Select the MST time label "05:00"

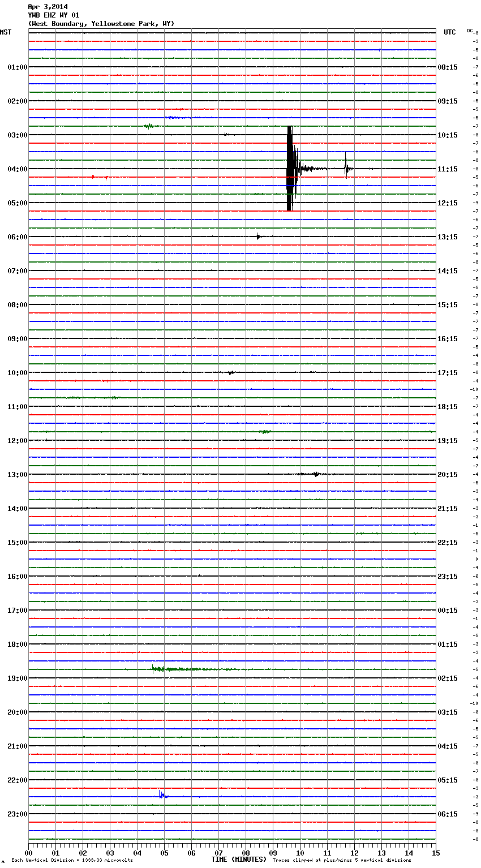pos(17,203)
